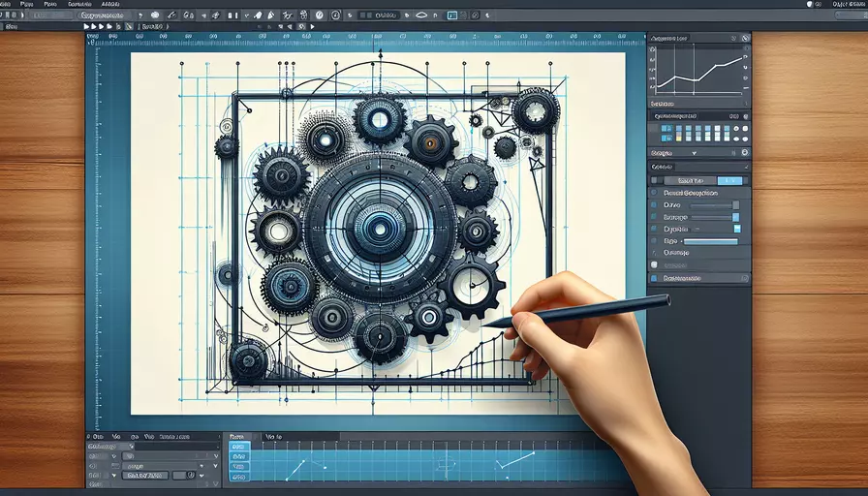The width and height of the screenshot is (868, 496).
Task: Select the first blue swatch in the swatches grid
Action: pos(666,128)
